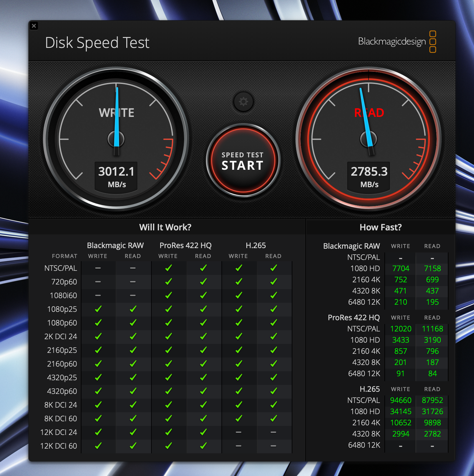Click 4320p60 H.265 write checkmark
Image resolution: width=474 pixels, height=476 pixels.
pos(239,391)
